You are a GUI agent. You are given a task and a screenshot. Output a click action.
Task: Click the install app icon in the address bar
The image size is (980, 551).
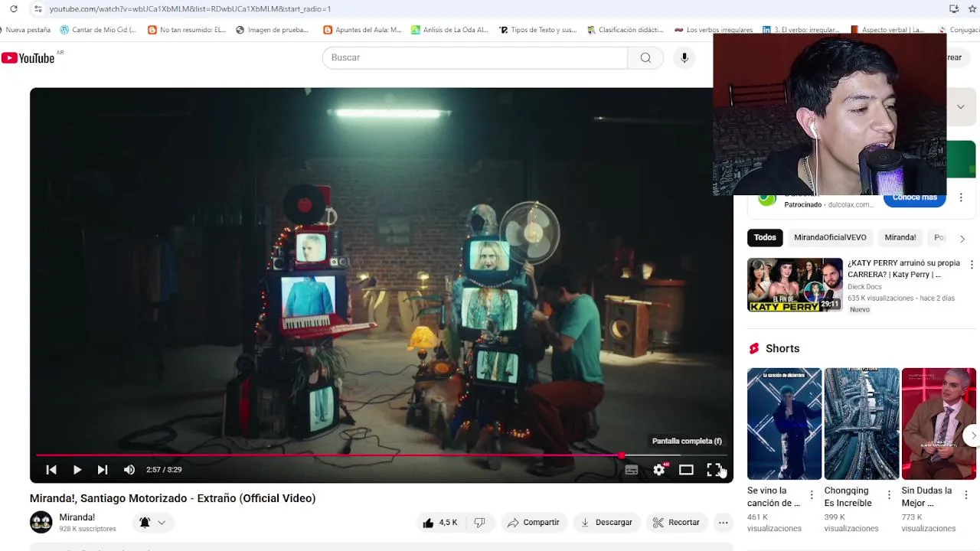click(x=953, y=9)
